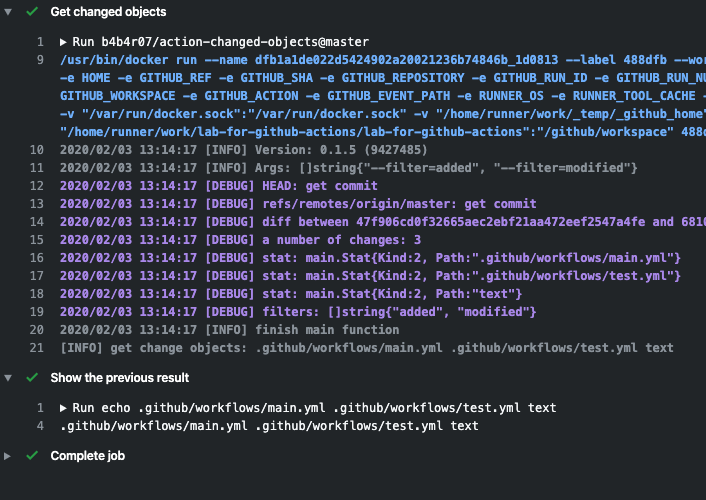The height and width of the screenshot is (500, 706).
Task: Click the 'a number of changes: 3' line
Action: 240,240
